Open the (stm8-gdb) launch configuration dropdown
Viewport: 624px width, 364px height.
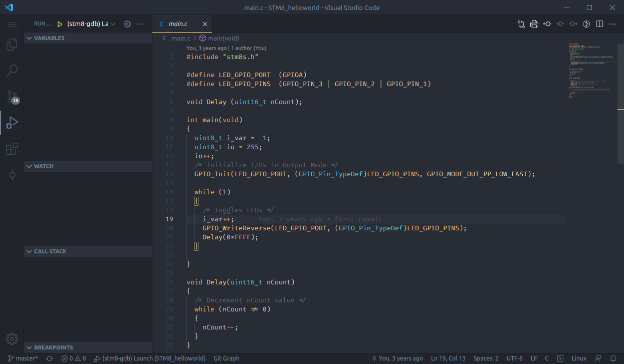91,24
